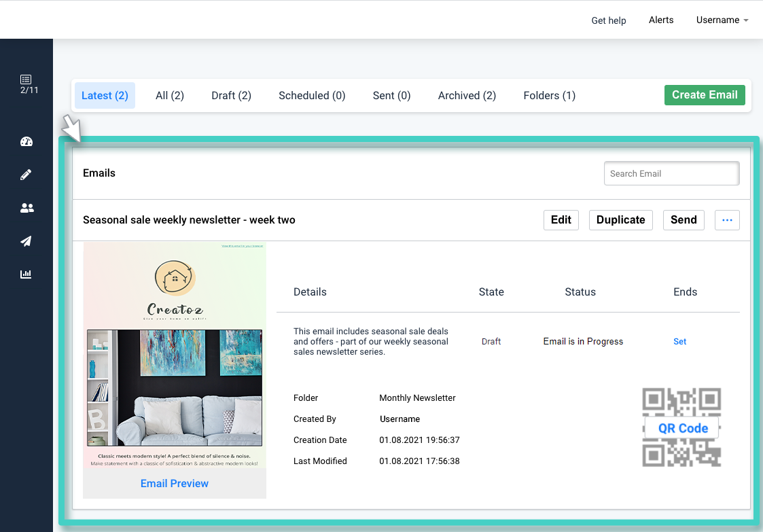Click the 'Monthly Newsletter' folder value
The width and height of the screenshot is (763, 532).
click(417, 398)
